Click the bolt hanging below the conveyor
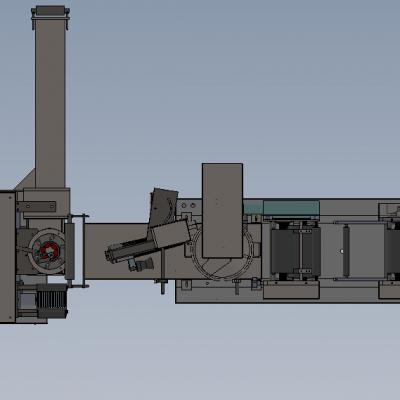The image size is (400, 400). pyautogui.click(x=163, y=287)
